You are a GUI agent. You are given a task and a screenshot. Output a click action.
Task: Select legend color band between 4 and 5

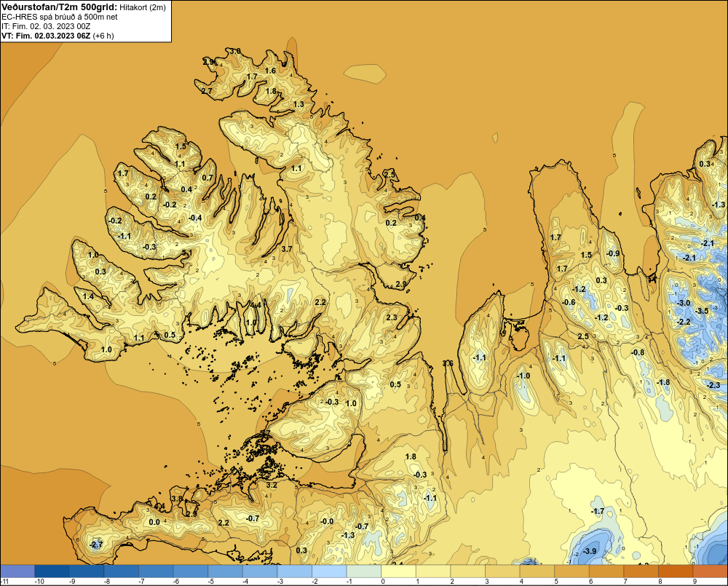(x=537, y=571)
